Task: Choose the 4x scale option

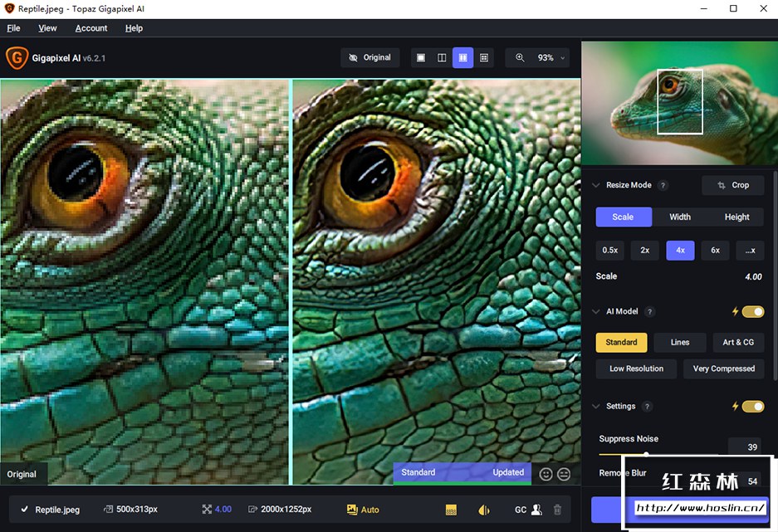Action: [x=680, y=251]
